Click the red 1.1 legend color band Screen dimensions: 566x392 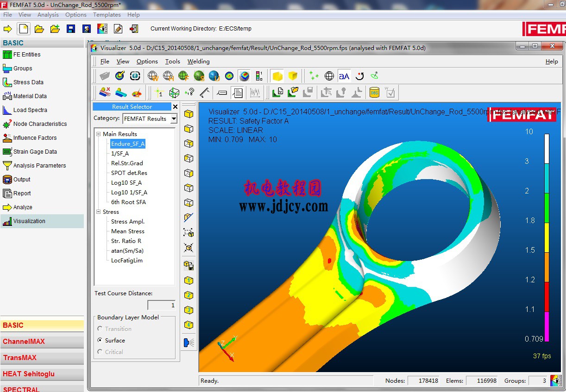[547, 297]
